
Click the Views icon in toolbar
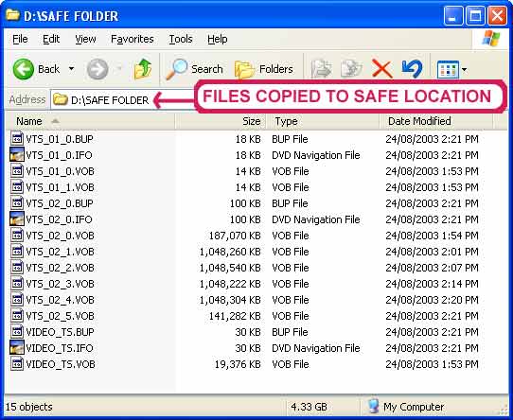(x=448, y=69)
